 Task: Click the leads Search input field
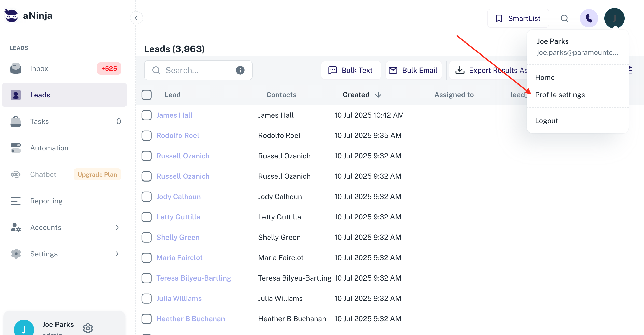tap(196, 70)
